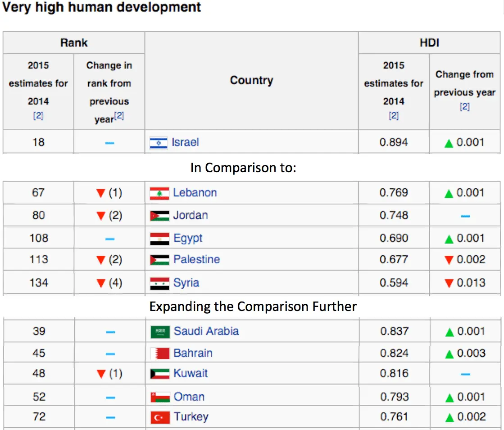
Task: Click the Country column header
Action: click(251, 81)
